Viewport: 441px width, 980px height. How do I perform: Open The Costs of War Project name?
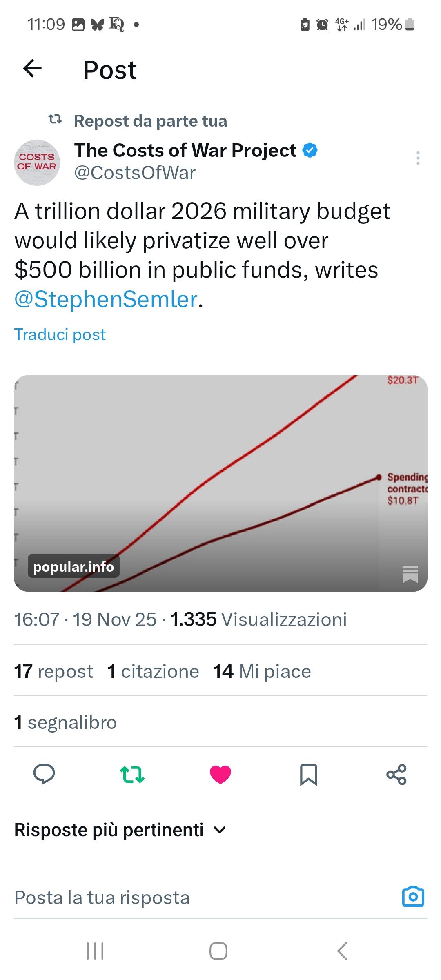tap(185, 150)
